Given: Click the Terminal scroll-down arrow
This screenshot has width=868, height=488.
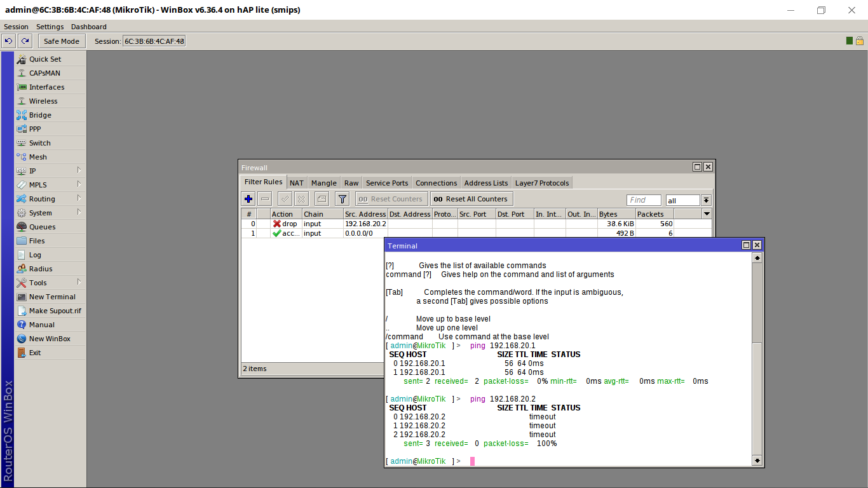Looking at the screenshot, I should [757, 460].
